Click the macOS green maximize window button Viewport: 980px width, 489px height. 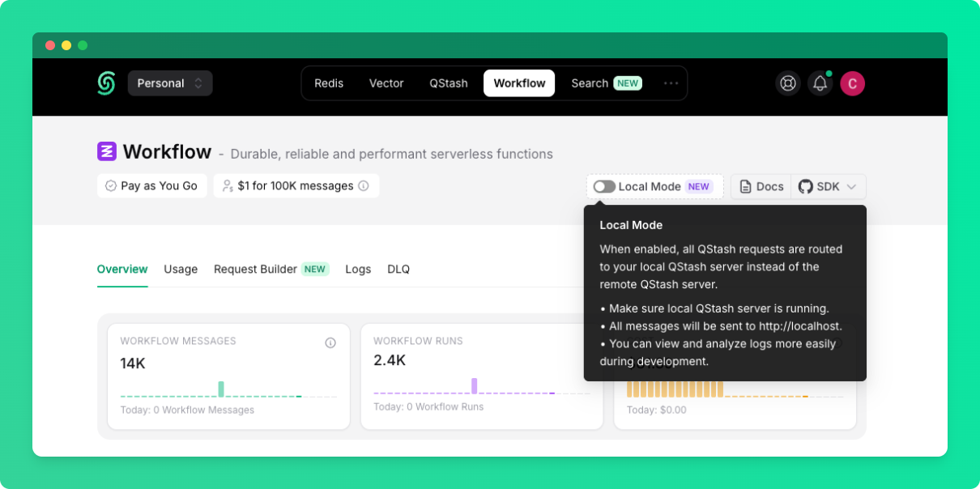(83, 45)
